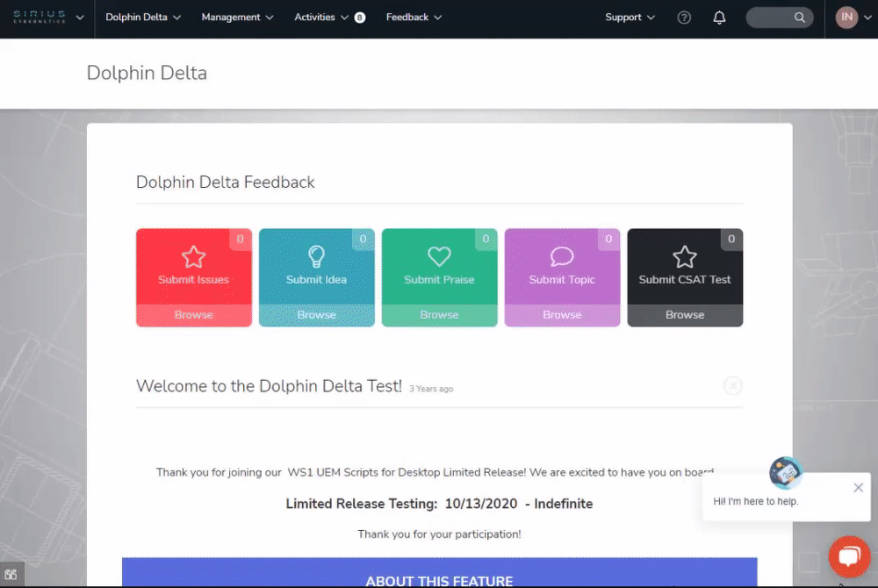This screenshot has height=588, width=878.
Task: Click the '3 Years ago' timestamp
Action: point(431,389)
